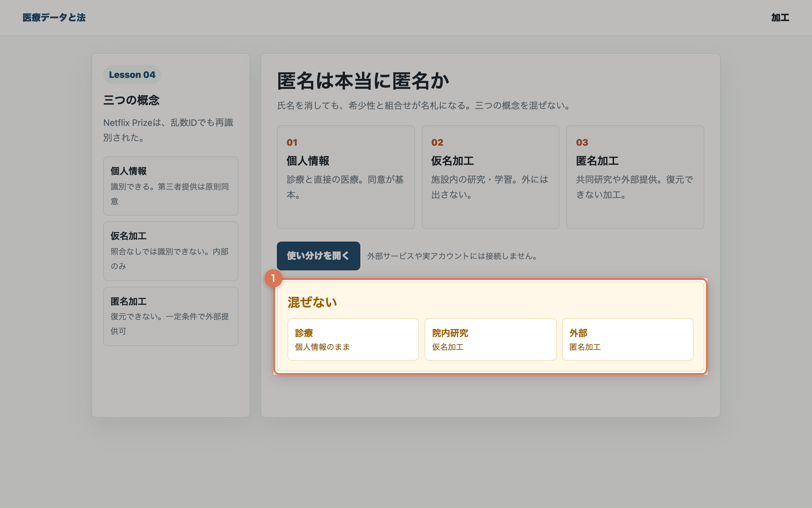Screen dimensions: 812x508
Task: Click text 照合なしでは識別できない。内部のみ
Action: pos(169,259)
